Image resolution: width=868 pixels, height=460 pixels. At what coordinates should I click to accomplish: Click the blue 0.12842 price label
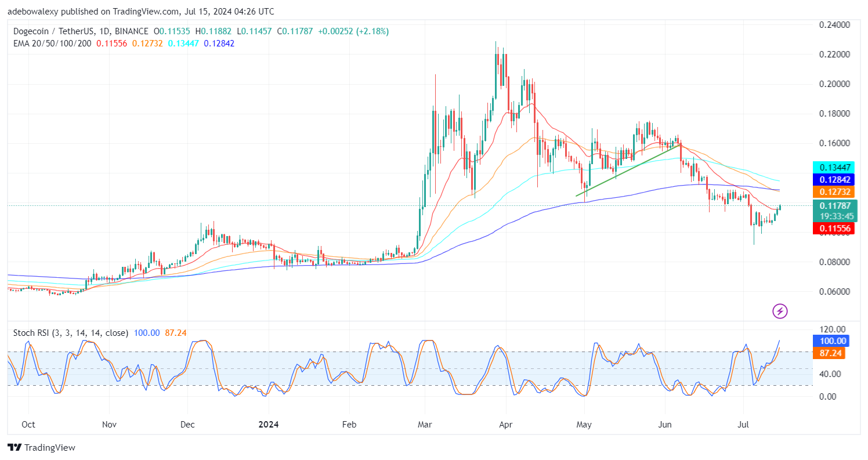834,180
